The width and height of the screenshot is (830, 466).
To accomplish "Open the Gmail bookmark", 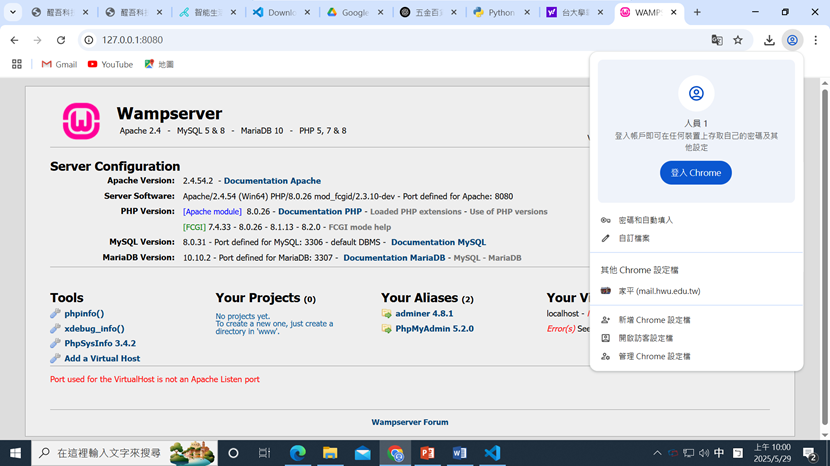I will [59, 64].
